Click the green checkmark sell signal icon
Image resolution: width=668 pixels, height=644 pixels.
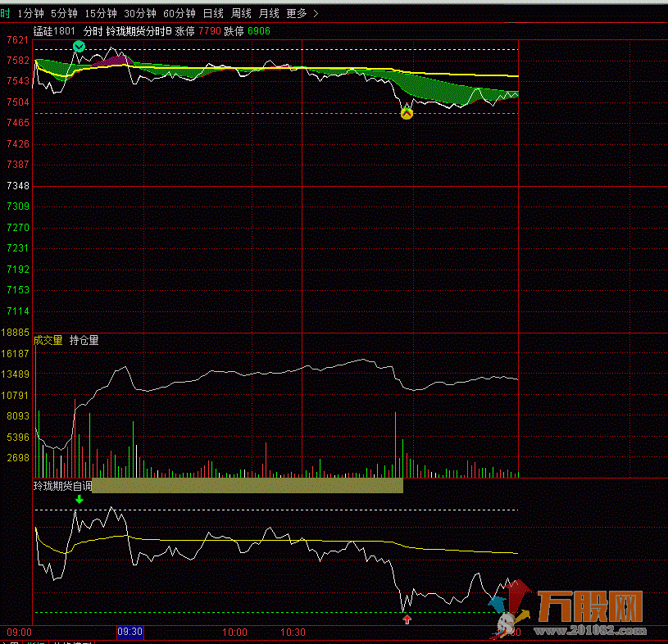click(79, 47)
